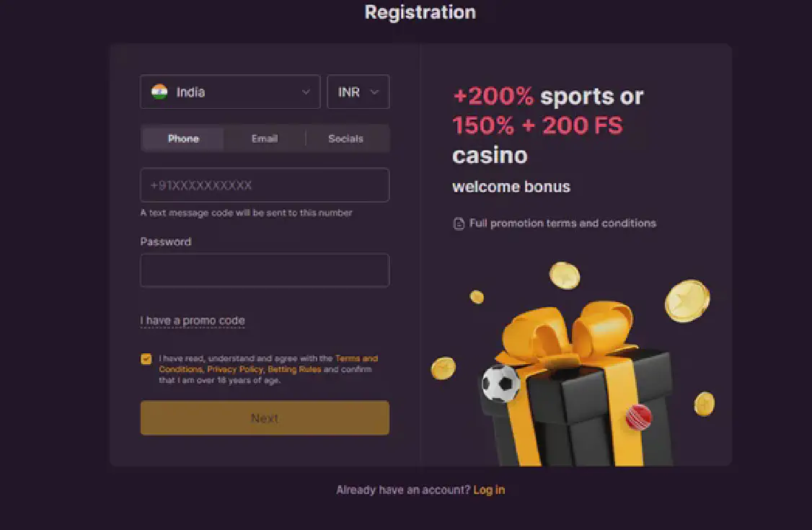Image resolution: width=812 pixels, height=530 pixels.
Task: Click the soccer ball on gift box
Action: click(x=500, y=383)
